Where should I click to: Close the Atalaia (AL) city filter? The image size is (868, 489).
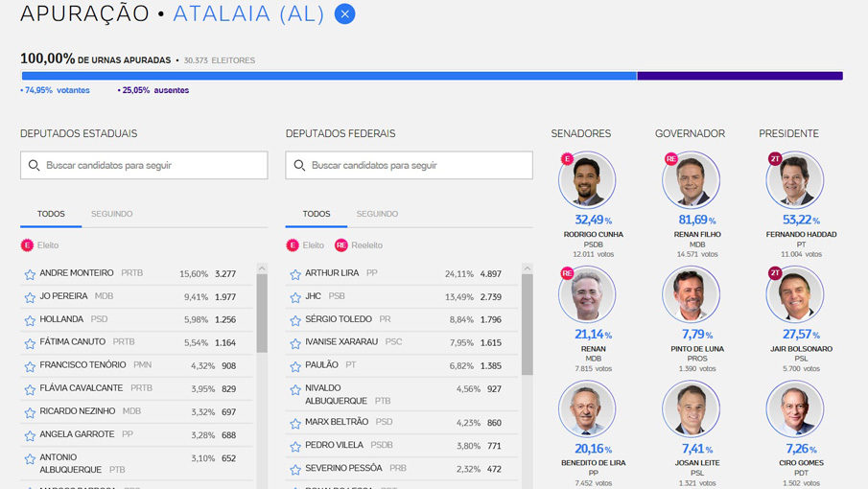(345, 14)
